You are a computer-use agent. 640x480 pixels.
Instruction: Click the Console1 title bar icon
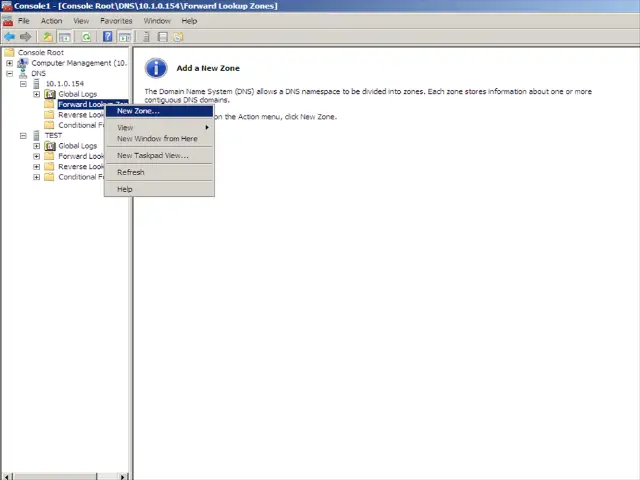click(7, 6)
